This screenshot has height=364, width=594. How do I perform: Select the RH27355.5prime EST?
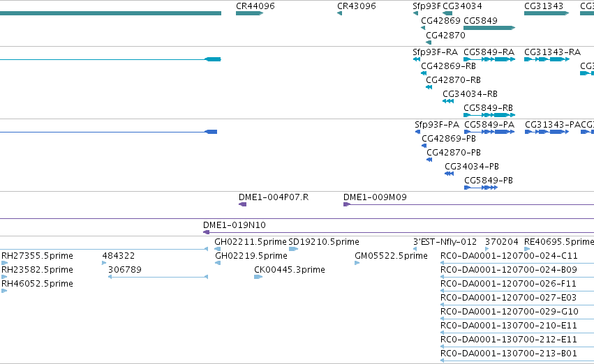pyautogui.click(x=4, y=263)
